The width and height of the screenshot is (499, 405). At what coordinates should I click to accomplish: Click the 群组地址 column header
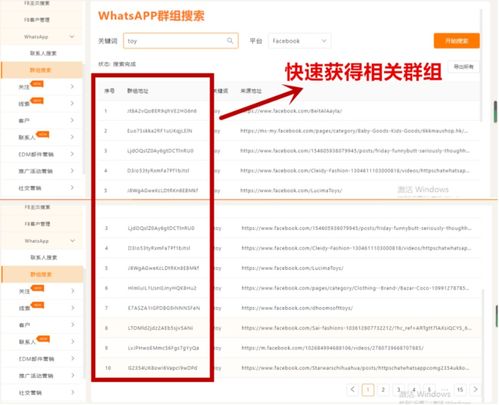[138, 91]
